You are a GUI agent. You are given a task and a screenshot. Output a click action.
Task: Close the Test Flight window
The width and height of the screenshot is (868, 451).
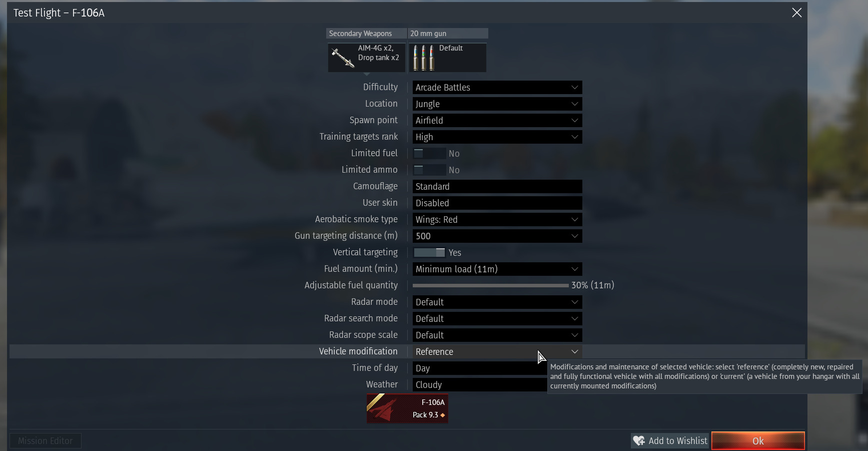796,13
